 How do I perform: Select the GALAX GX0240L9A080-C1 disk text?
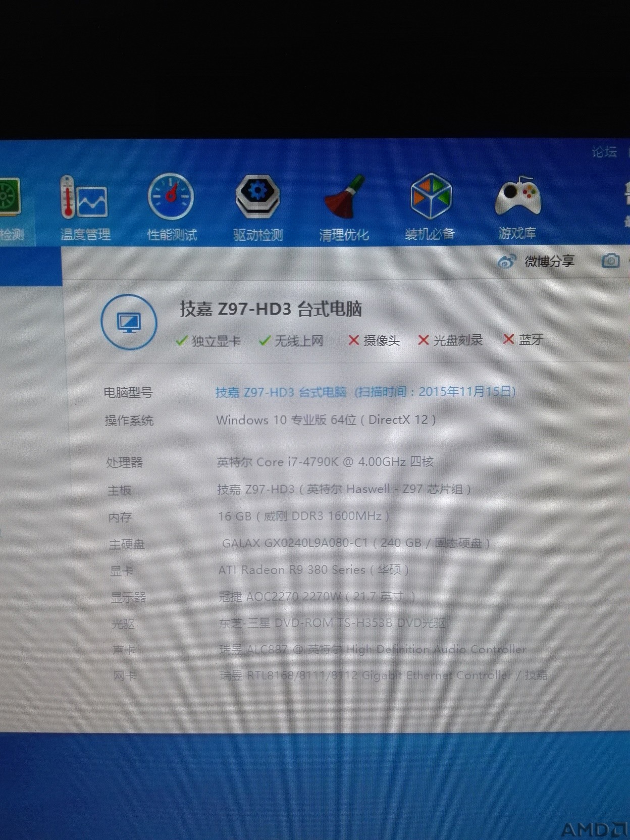(356, 543)
